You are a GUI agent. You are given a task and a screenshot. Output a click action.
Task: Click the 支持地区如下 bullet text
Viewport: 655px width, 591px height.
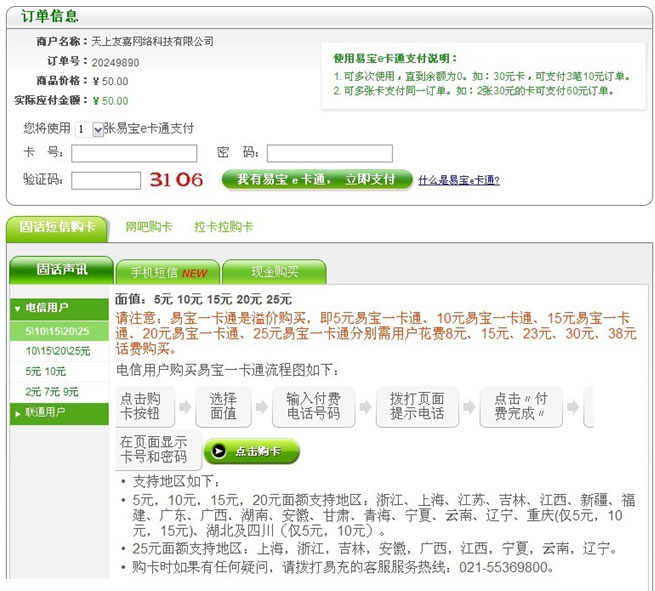pyautogui.click(x=176, y=481)
